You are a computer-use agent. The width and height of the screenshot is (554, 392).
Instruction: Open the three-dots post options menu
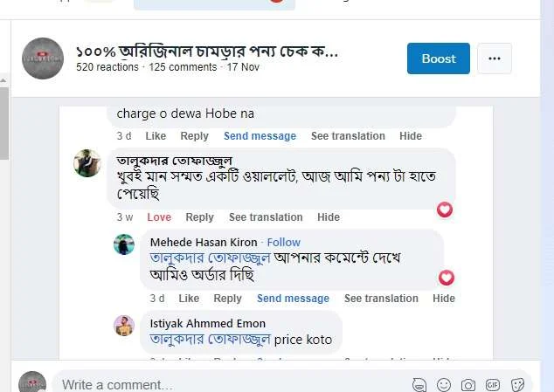pyautogui.click(x=495, y=58)
